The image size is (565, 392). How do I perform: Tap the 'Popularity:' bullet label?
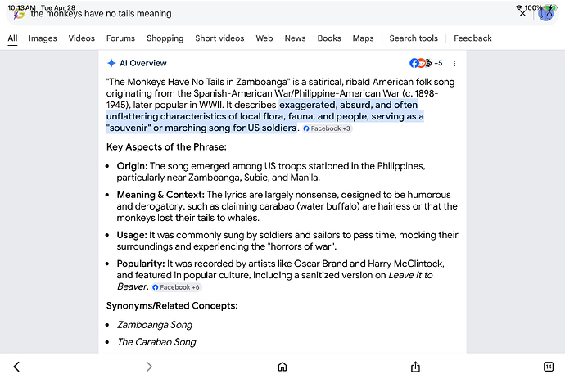pyautogui.click(x=141, y=264)
